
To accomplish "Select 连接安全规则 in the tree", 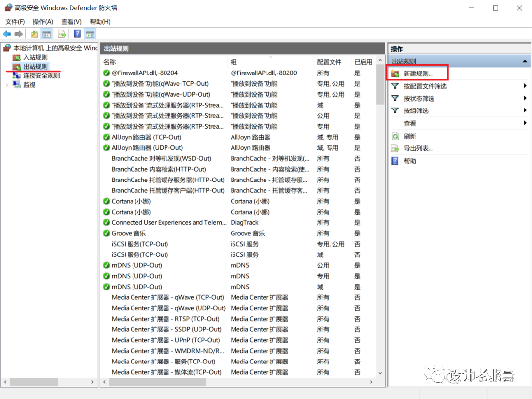I will pyautogui.click(x=41, y=75).
